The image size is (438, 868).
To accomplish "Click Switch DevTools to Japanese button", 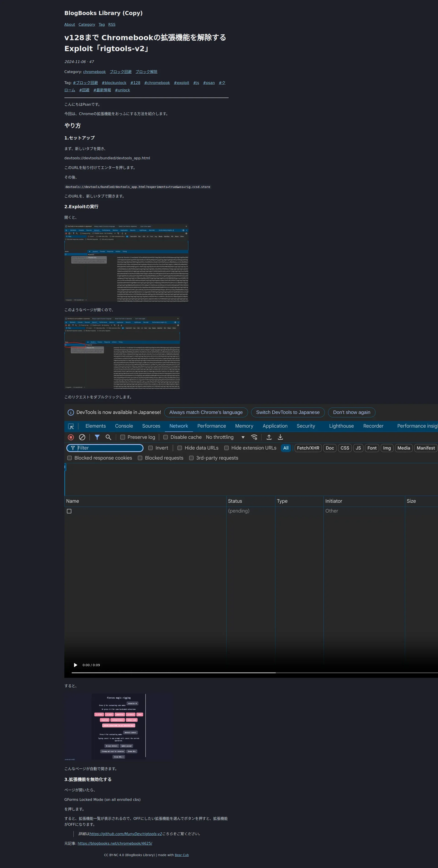I will click(x=287, y=412).
